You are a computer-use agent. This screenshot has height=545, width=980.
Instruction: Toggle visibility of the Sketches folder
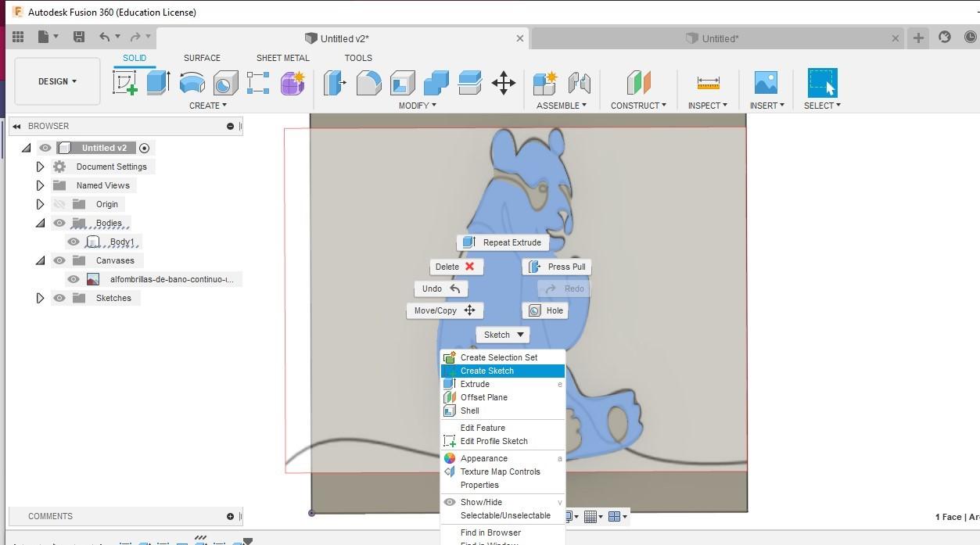(59, 298)
